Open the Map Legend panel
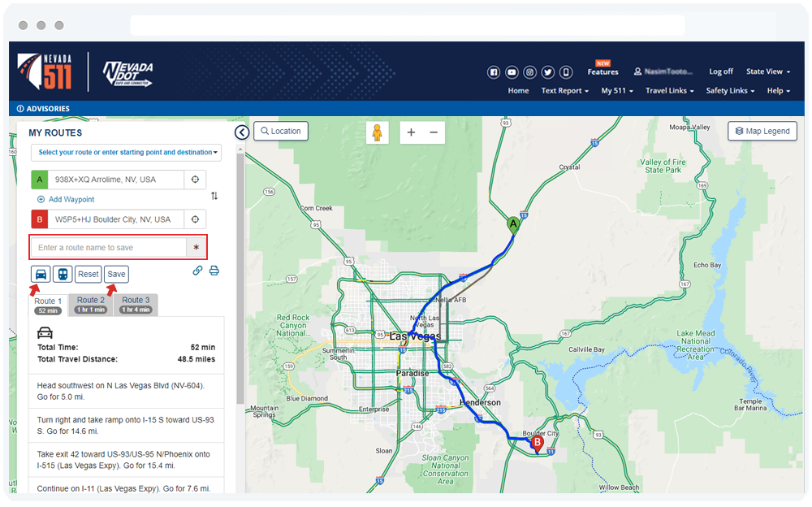This screenshot has height=507, width=812. [762, 131]
